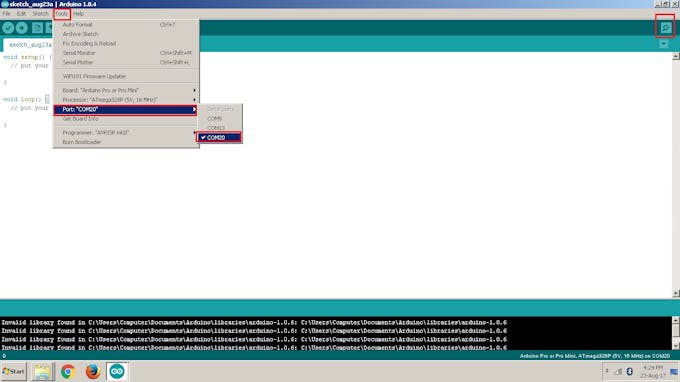Click show desktop tray icon
The width and height of the screenshot is (680, 382).
coord(673,372)
